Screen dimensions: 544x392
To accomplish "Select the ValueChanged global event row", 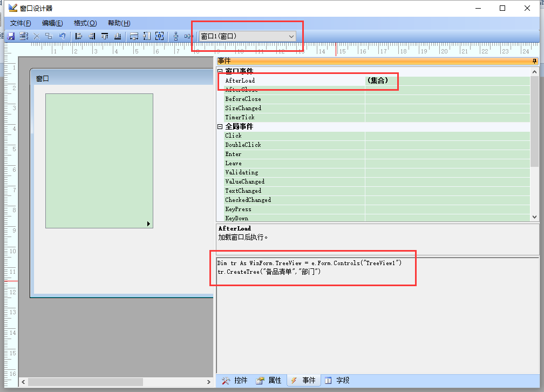I will pos(377,181).
